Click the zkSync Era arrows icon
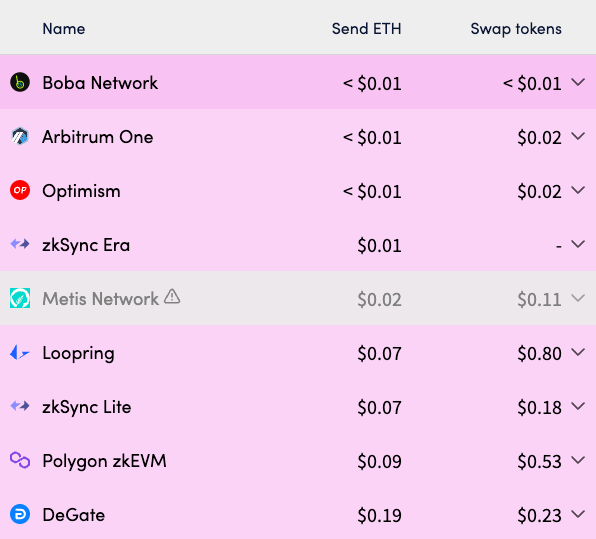 (20, 244)
